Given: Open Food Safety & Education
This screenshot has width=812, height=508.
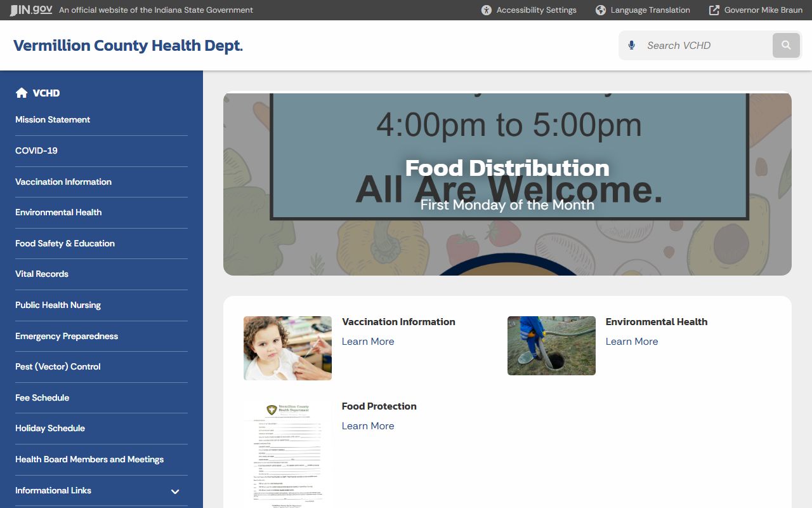Looking at the screenshot, I should point(65,243).
